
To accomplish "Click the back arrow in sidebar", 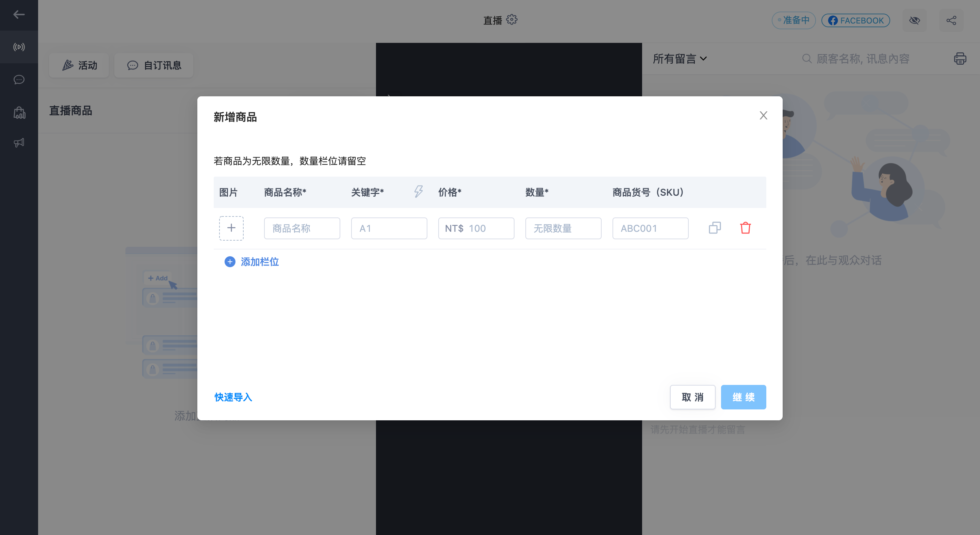I will click(x=19, y=15).
